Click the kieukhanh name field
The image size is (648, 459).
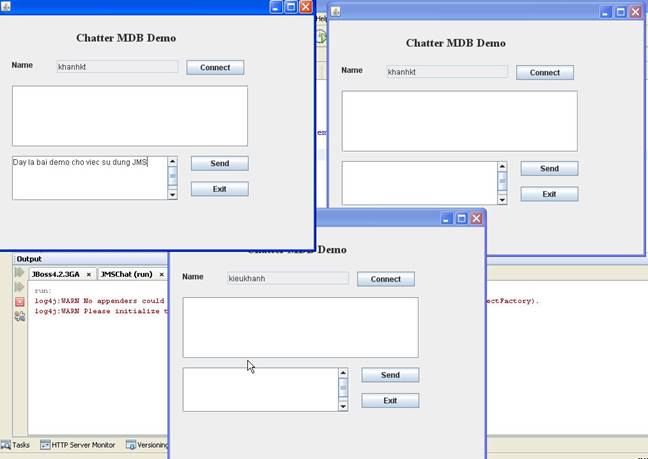click(288, 278)
